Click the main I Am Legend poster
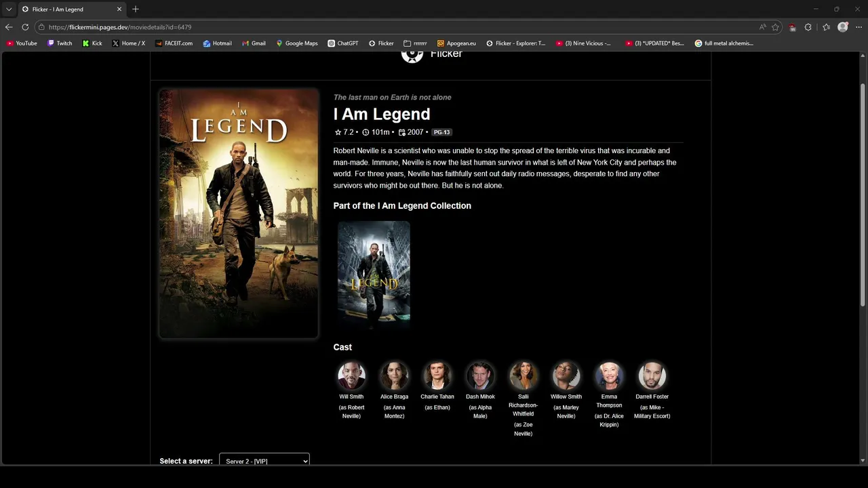868x488 pixels. (239, 213)
